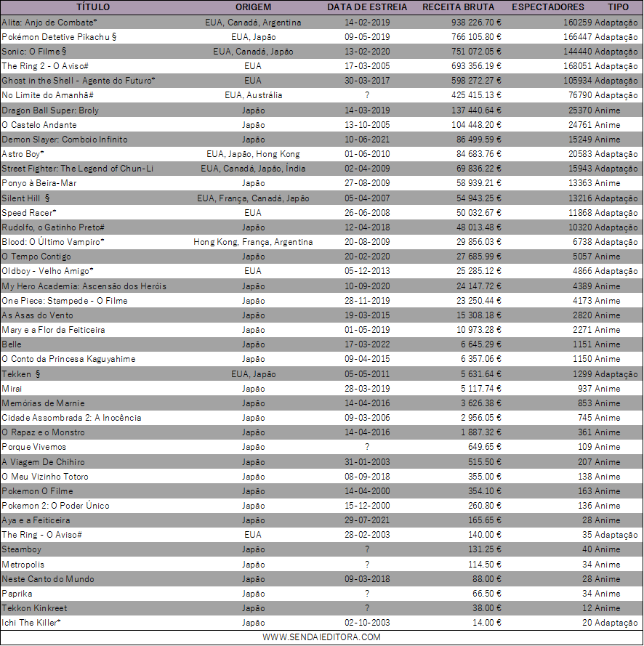Click the release date '13-02-2020'

pyautogui.click(x=367, y=52)
